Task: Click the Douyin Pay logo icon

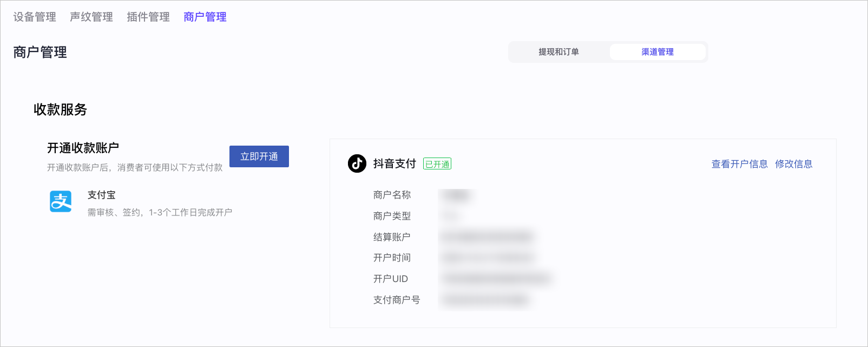Action: coord(357,163)
